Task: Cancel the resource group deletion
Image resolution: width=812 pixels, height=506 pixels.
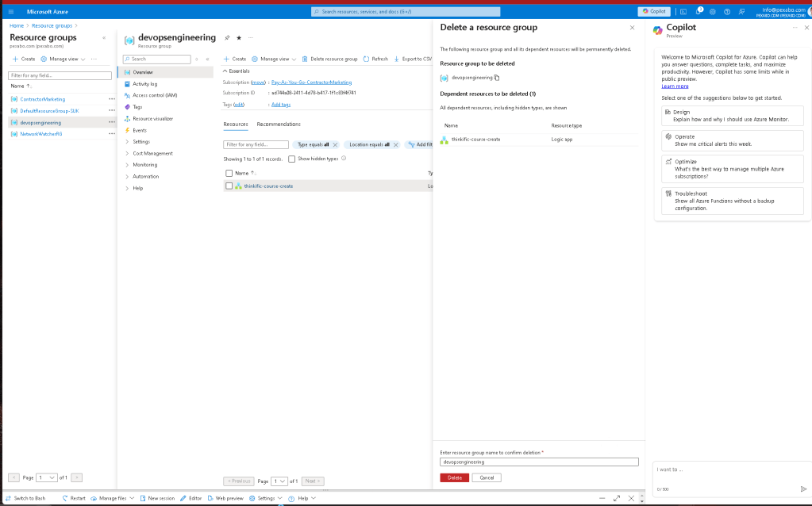Action: click(x=487, y=477)
